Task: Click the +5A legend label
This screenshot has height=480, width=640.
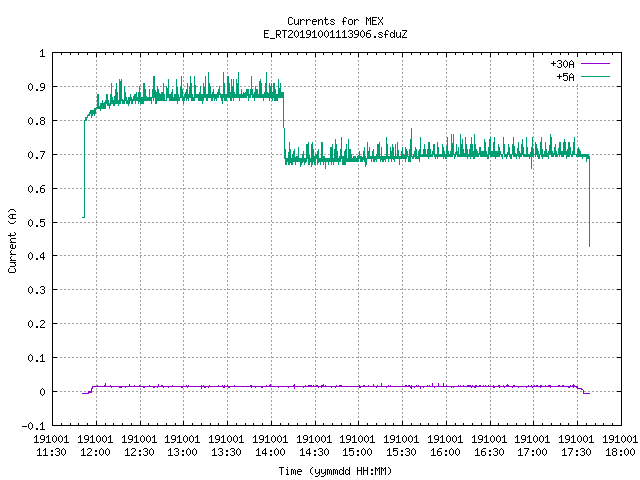Action: click(x=565, y=77)
